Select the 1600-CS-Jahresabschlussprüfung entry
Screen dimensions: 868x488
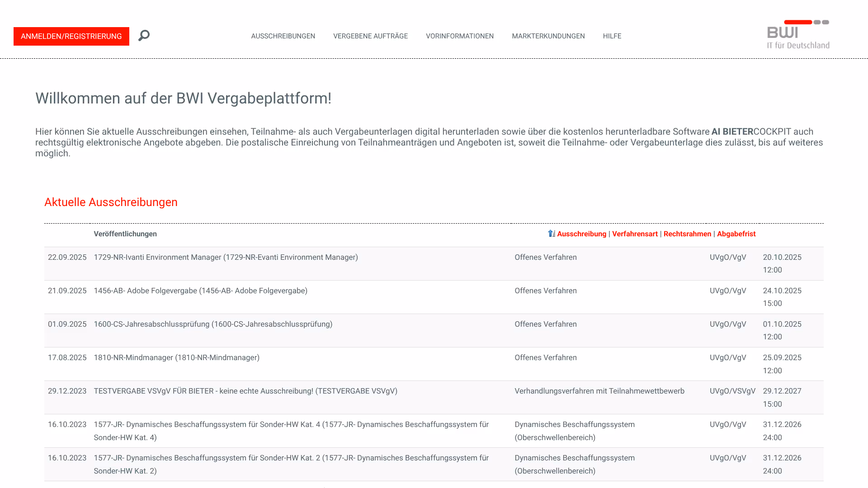click(x=213, y=324)
